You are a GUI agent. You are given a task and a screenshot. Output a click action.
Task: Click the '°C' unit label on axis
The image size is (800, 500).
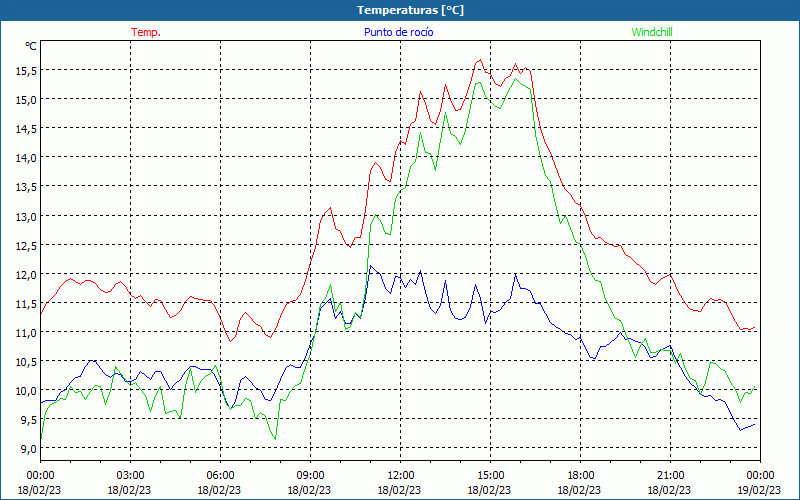31,46
